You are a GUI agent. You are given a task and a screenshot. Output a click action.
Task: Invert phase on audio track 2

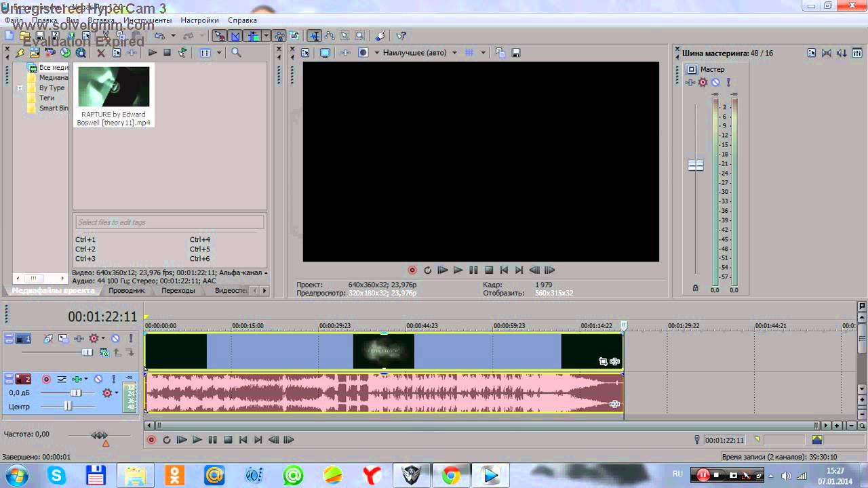click(62, 379)
